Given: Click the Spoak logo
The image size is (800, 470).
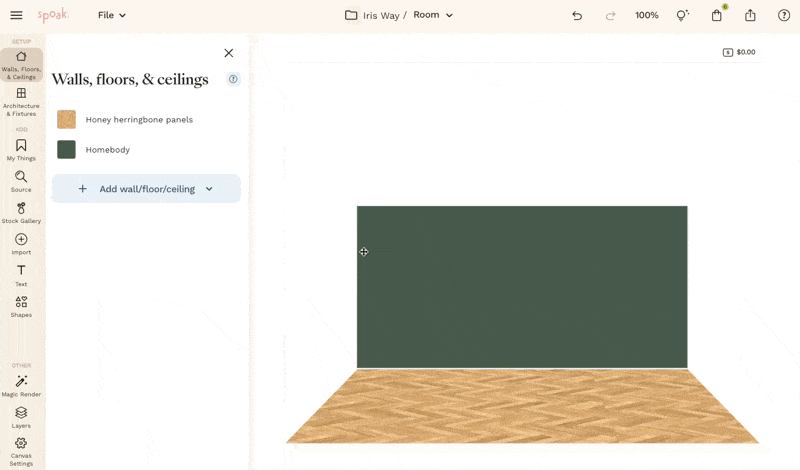Looking at the screenshot, I should pos(53,15).
